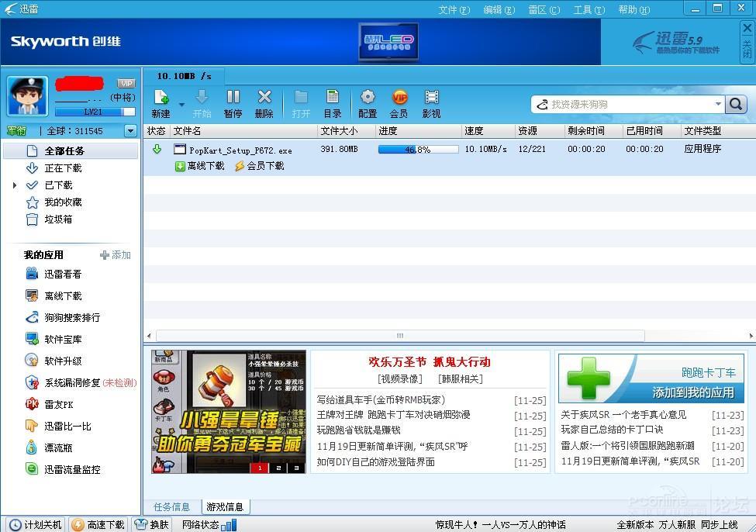The height and width of the screenshot is (532, 756).
Task: Click the Skyworth 创维 banner ad
Action: pos(300,42)
